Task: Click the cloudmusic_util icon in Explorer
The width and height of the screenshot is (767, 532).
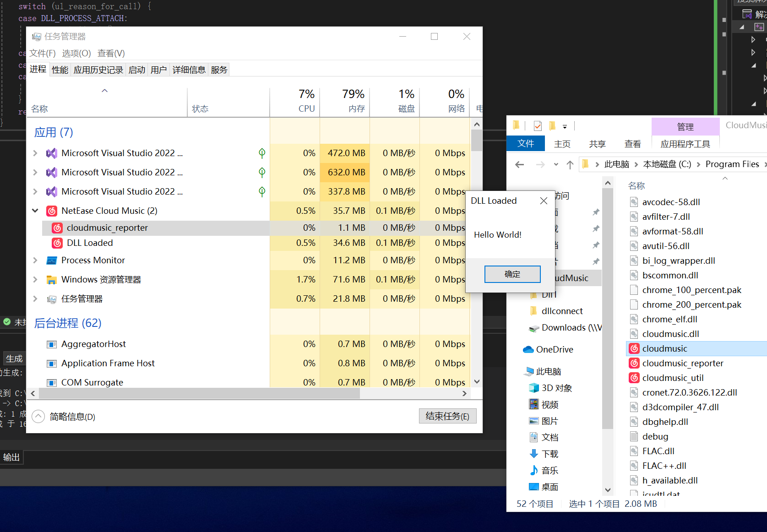Action: tap(634, 378)
